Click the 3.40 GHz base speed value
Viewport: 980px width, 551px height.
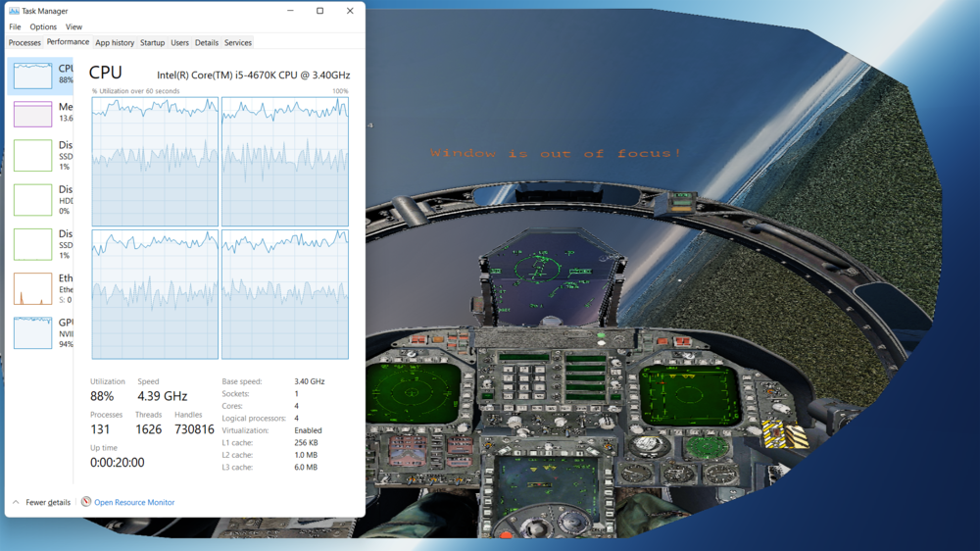[x=310, y=380]
